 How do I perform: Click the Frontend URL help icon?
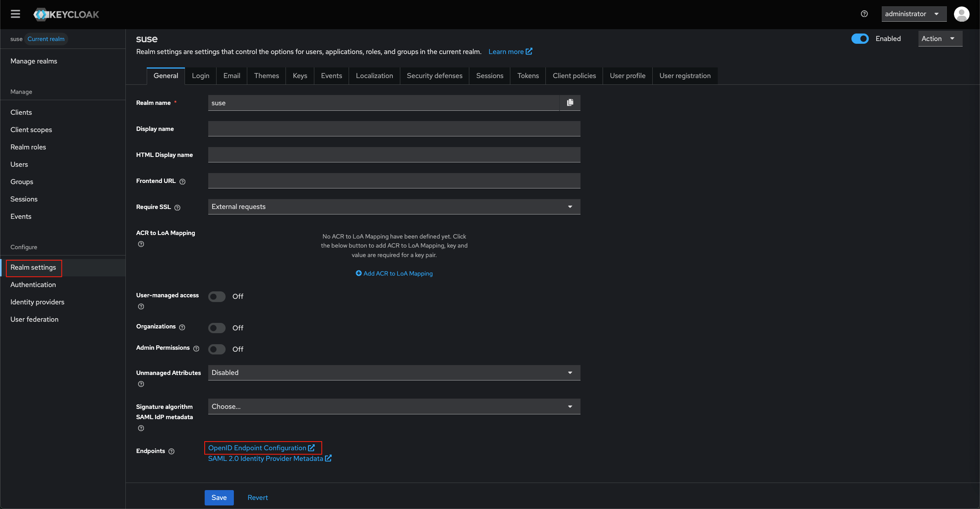pos(182,181)
